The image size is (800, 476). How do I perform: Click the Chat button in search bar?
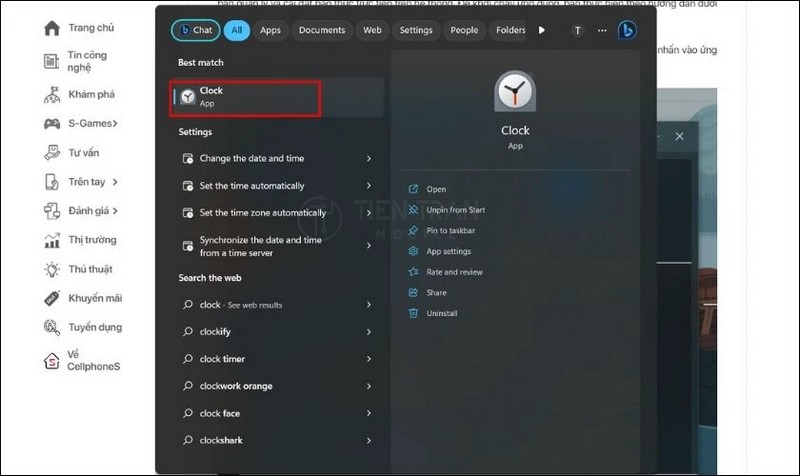[195, 31]
